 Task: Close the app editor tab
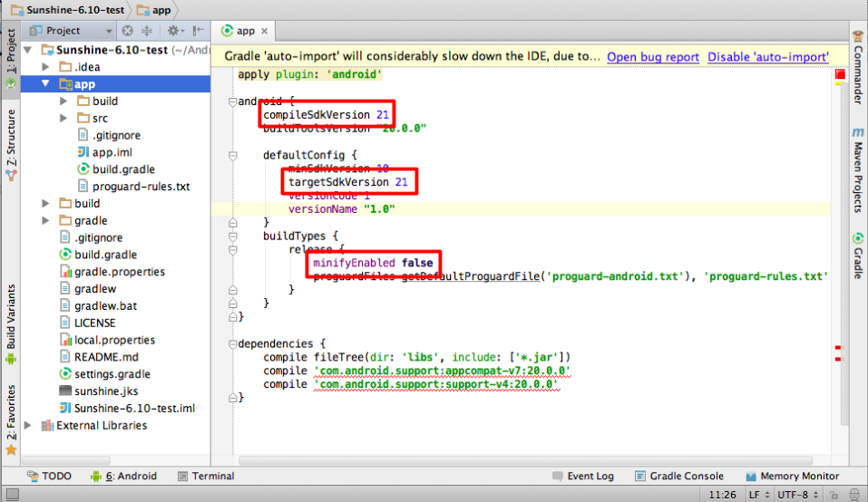265,31
